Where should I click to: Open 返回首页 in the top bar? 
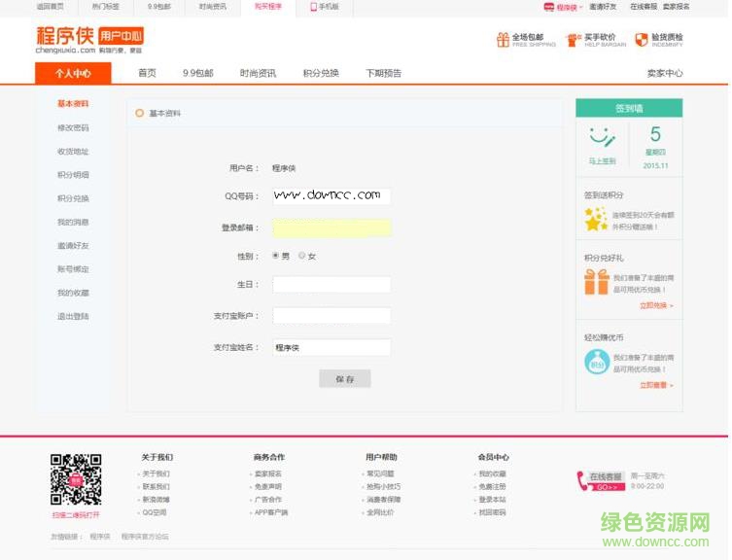[x=50, y=7]
